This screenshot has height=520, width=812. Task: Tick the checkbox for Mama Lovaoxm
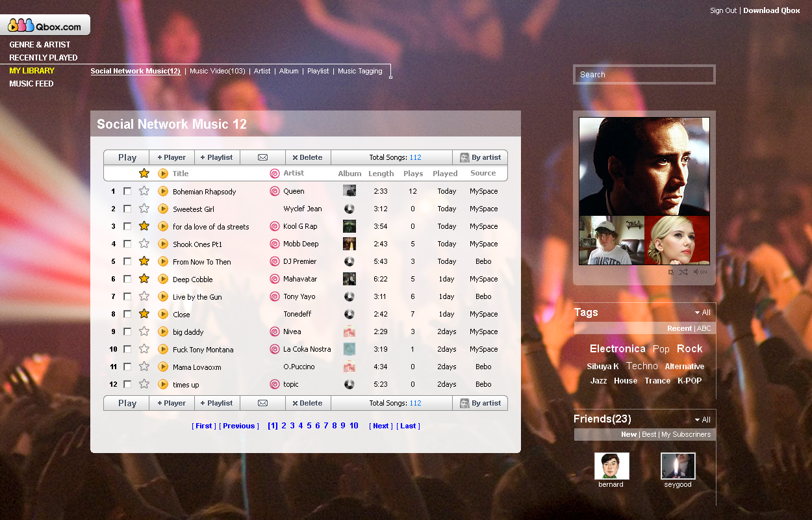coord(127,367)
